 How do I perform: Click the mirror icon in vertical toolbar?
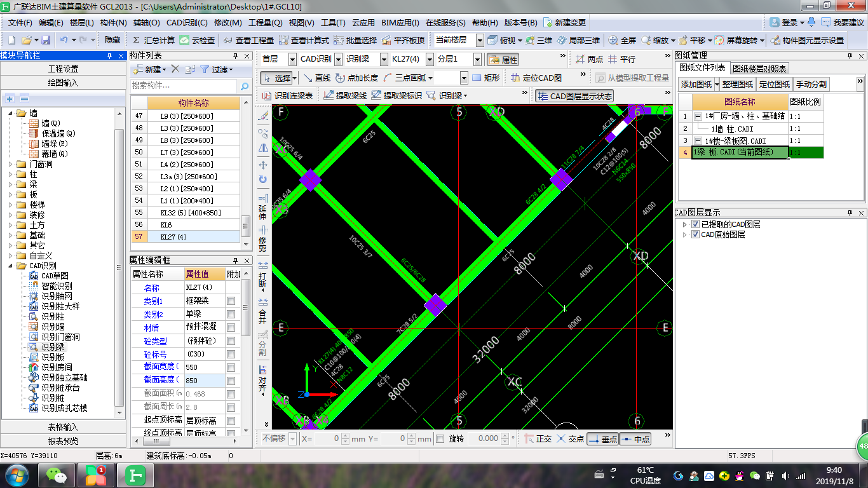pos(263,148)
